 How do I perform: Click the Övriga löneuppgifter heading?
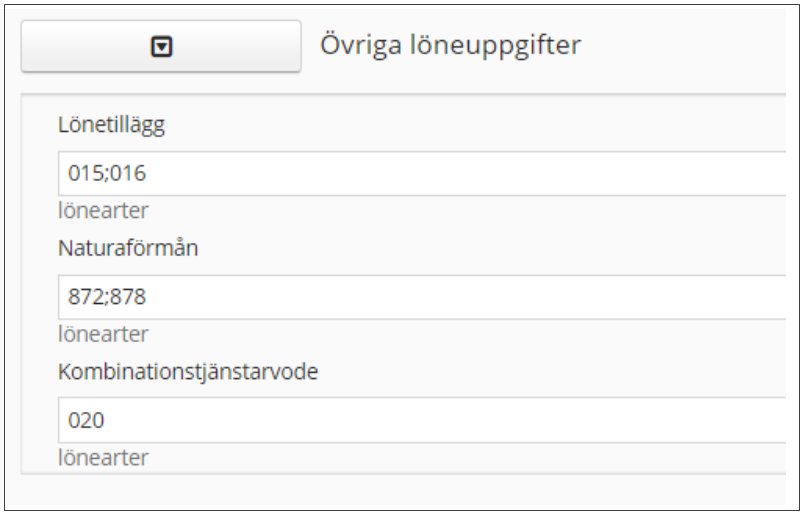pyautogui.click(x=450, y=45)
